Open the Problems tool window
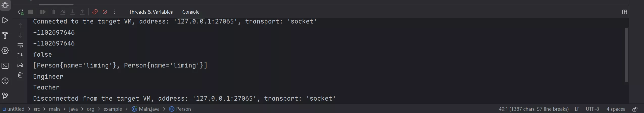Viewport: 644px width, 113px height. pos(5,81)
